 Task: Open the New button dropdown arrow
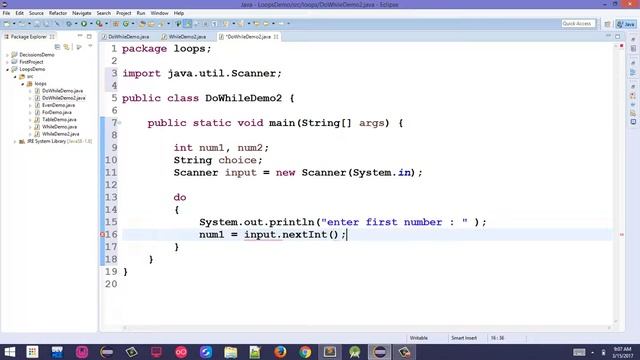tap(14, 24)
